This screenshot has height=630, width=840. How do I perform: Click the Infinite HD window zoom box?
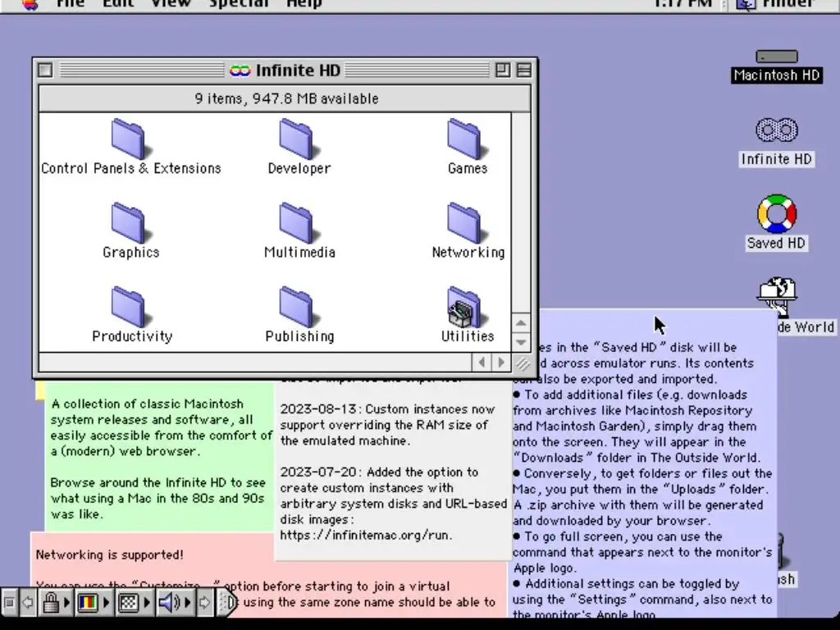click(503, 71)
